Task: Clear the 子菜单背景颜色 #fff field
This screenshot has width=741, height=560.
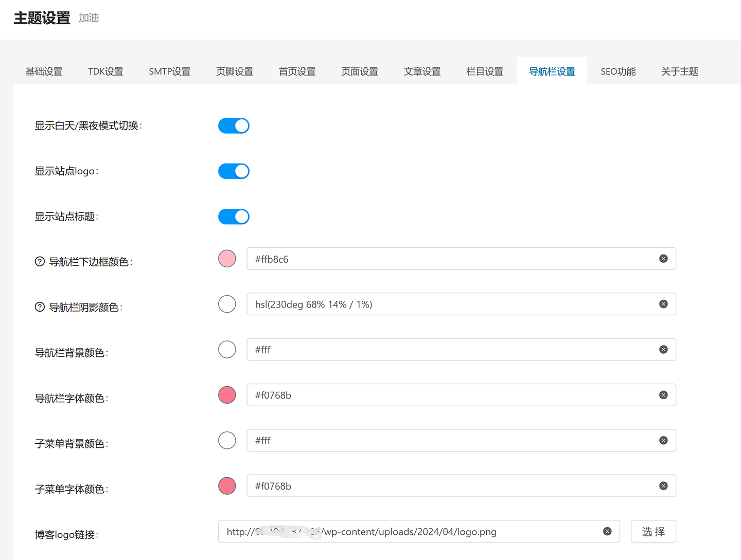Action: point(663,440)
